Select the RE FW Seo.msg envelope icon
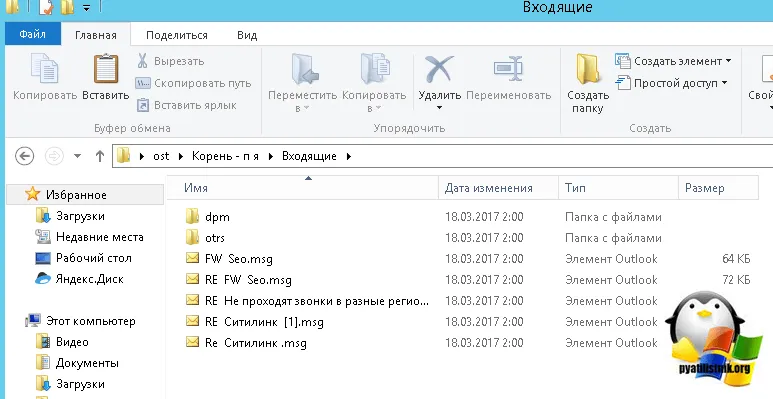Screen dimensions: 773x399 point(192,279)
